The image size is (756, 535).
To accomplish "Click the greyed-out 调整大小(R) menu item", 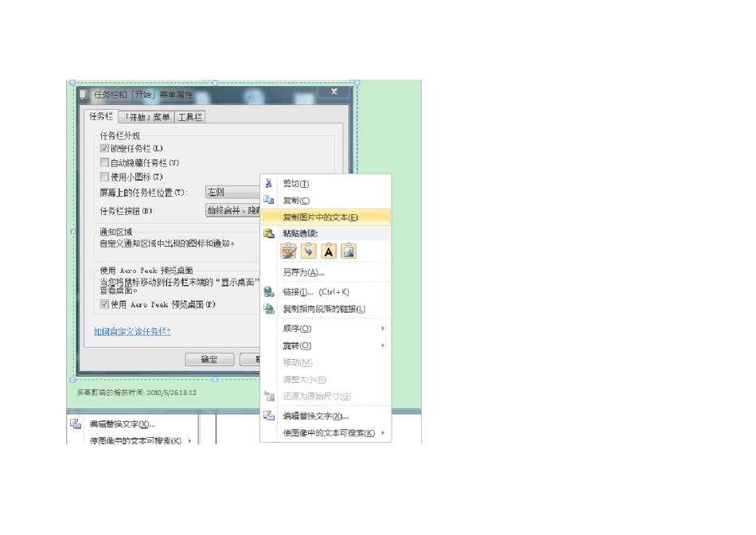I will [304, 380].
